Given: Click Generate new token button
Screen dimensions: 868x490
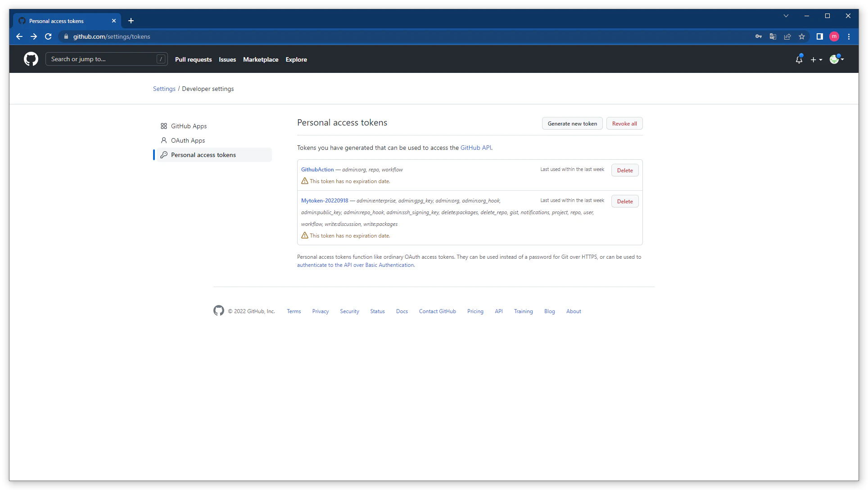Looking at the screenshot, I should (x=572, y=124).
